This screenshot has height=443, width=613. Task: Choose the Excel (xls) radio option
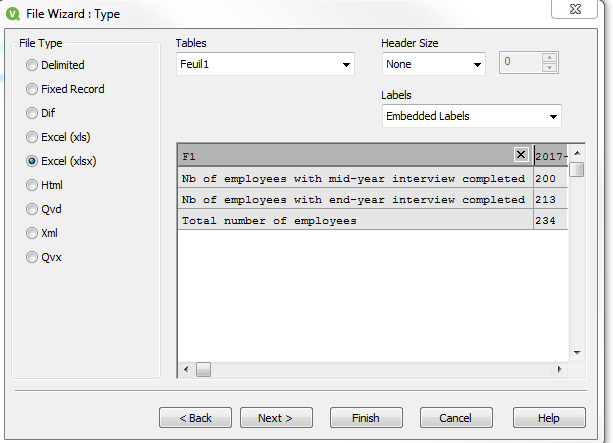click(x=32, y=137)
